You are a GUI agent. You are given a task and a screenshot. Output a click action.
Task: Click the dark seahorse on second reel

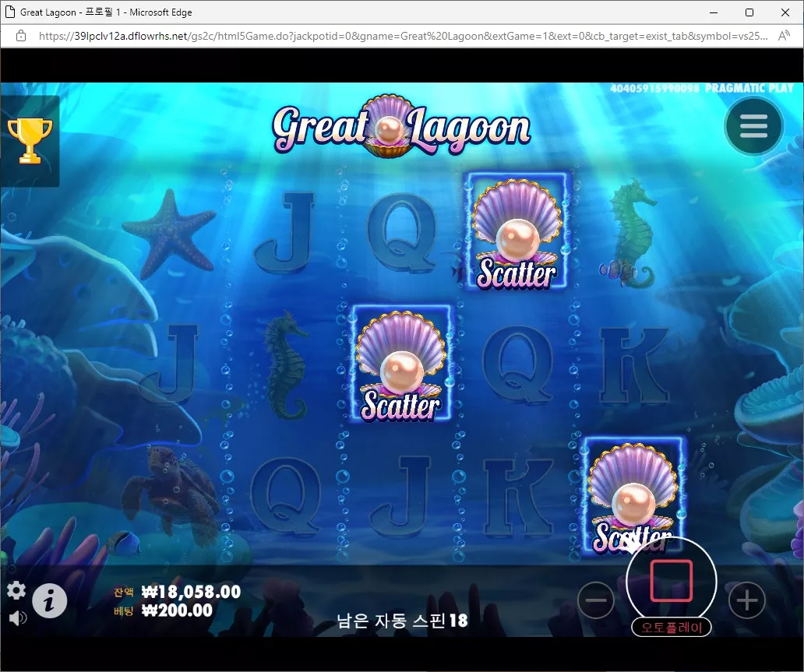pos(286,365)
